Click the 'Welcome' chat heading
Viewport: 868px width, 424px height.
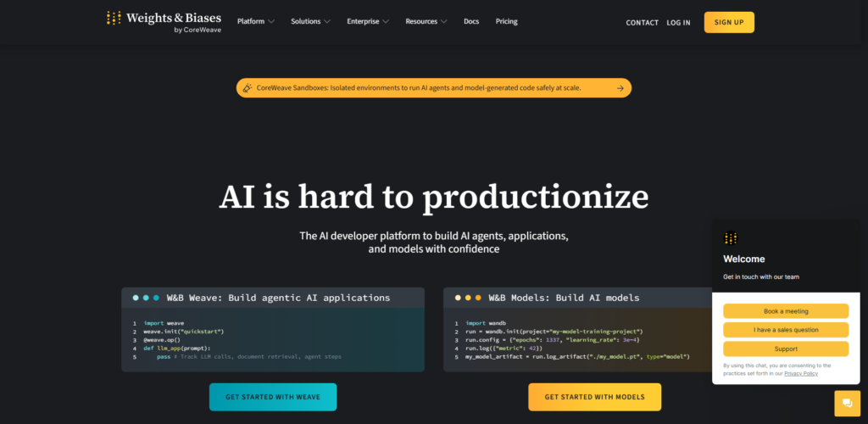pos(743,259)
